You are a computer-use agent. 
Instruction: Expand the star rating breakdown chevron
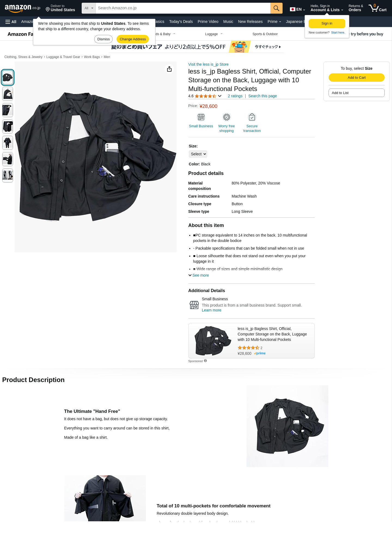click(x=220, y=96)
